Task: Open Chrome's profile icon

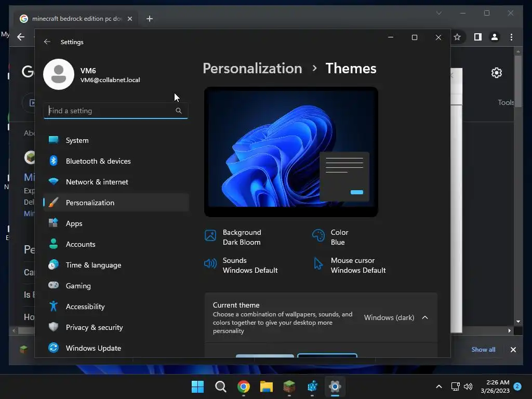Action: point(495,37)
